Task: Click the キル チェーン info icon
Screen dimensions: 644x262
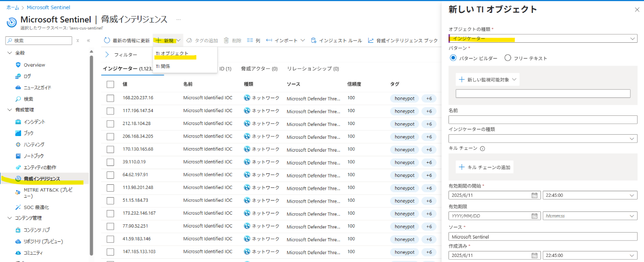Action: (483, 148)
